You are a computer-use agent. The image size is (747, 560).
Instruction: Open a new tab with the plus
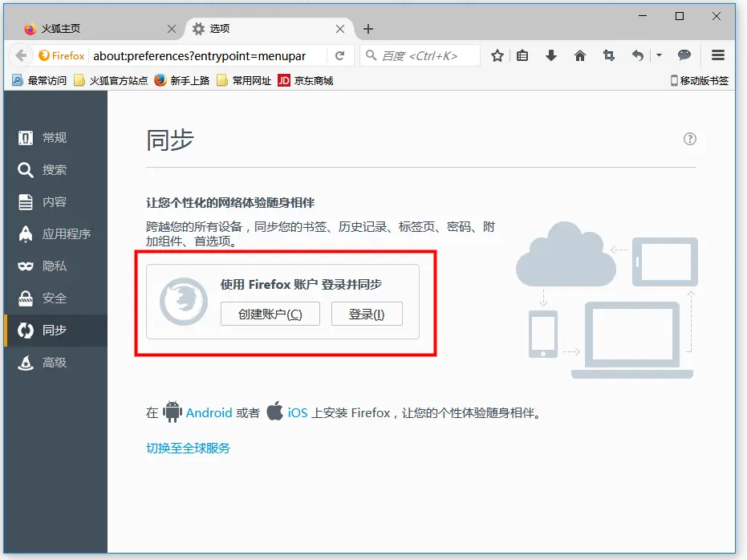pos(367,28)
